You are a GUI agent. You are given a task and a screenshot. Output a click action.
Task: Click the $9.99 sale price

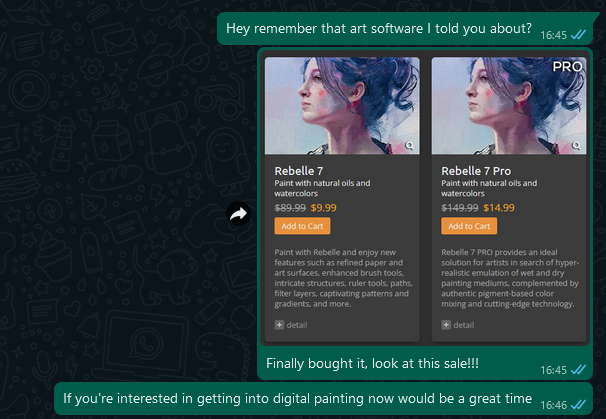323,208
